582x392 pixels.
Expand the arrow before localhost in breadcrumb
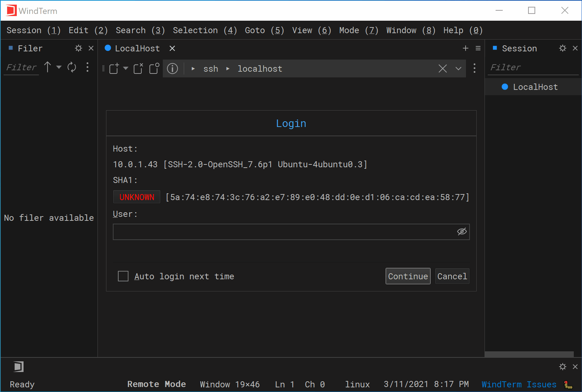click(228, 69)
